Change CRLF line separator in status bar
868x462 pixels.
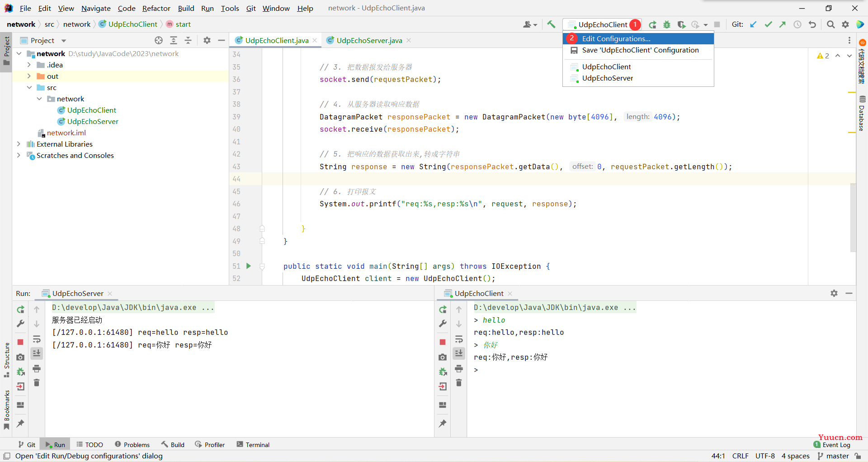pyautogui.click(x=740, y=456)
